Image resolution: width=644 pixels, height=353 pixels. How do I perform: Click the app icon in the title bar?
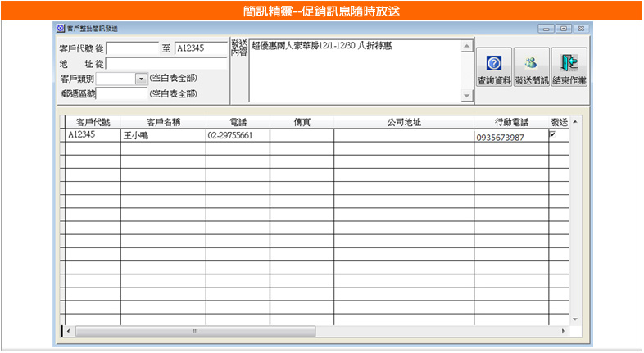pos(60,28)
